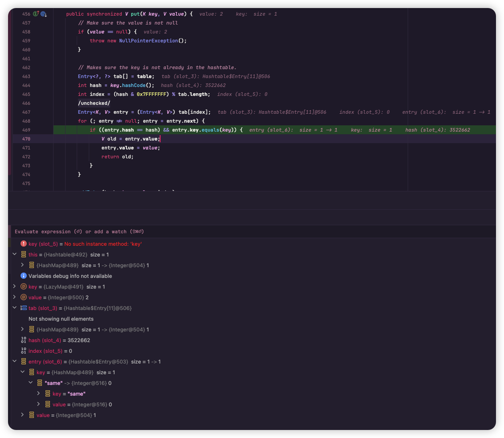
Task: Click the equals method call on line 469
Action: pyautogui.click(x=210, y=130)
